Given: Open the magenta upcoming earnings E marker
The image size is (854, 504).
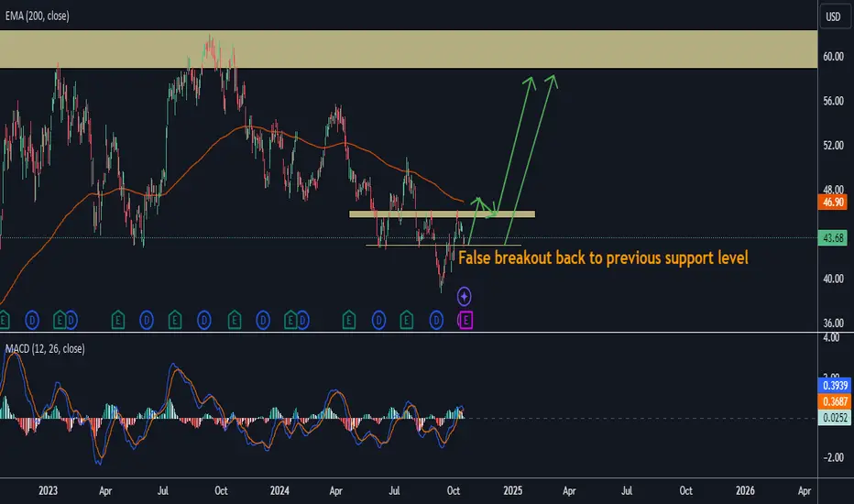Looking at the screenshot, I should point(465,321).
